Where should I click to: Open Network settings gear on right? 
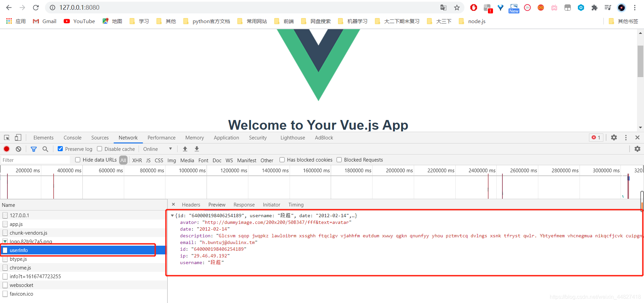click(x=637, y=149)
